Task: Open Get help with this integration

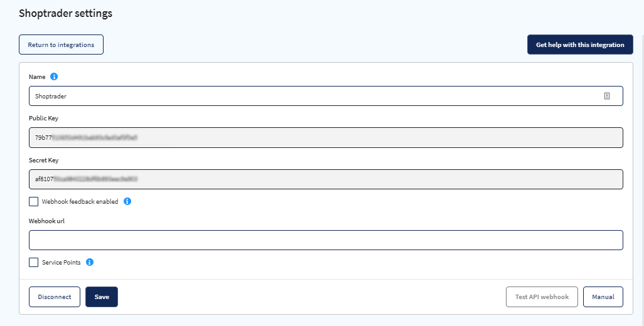Action: click(x=580, y=45)
